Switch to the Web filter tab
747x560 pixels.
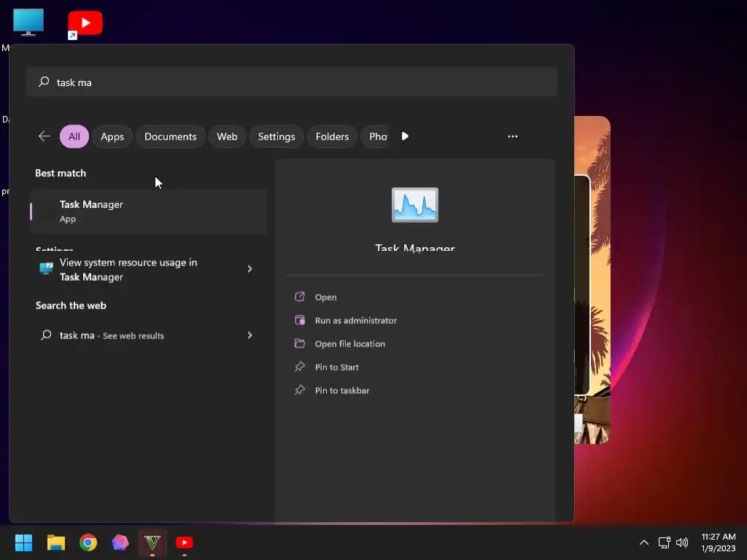click(x=227, y=136)
